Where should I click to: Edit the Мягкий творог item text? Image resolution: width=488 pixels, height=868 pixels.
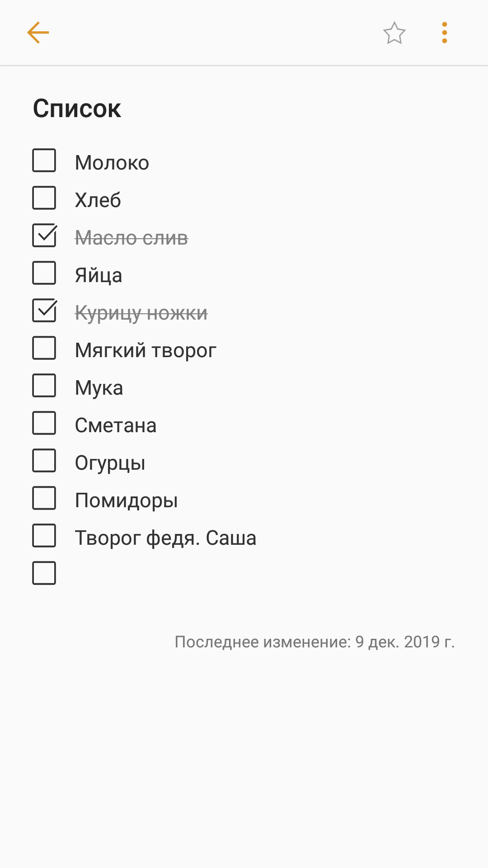[x=145, y=350]
